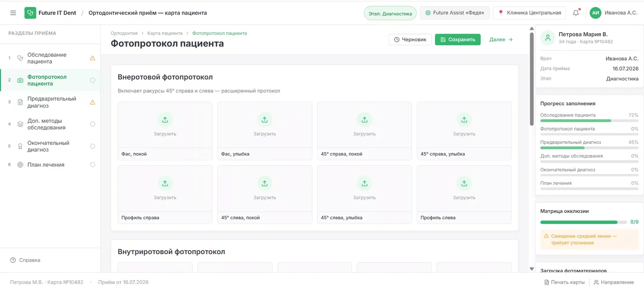Click the Профиль слева photo upload area
Image resolution: width=644 pixels, height=292 pixels.
point(464,189)
